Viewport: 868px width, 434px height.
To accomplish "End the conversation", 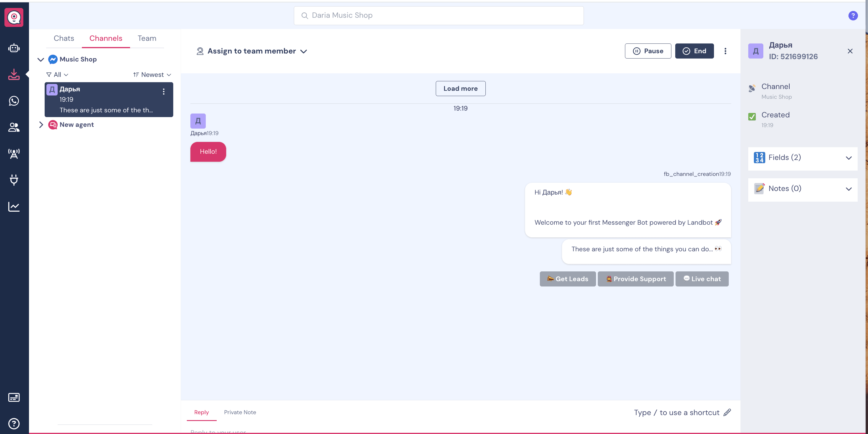I will [694, 51].
